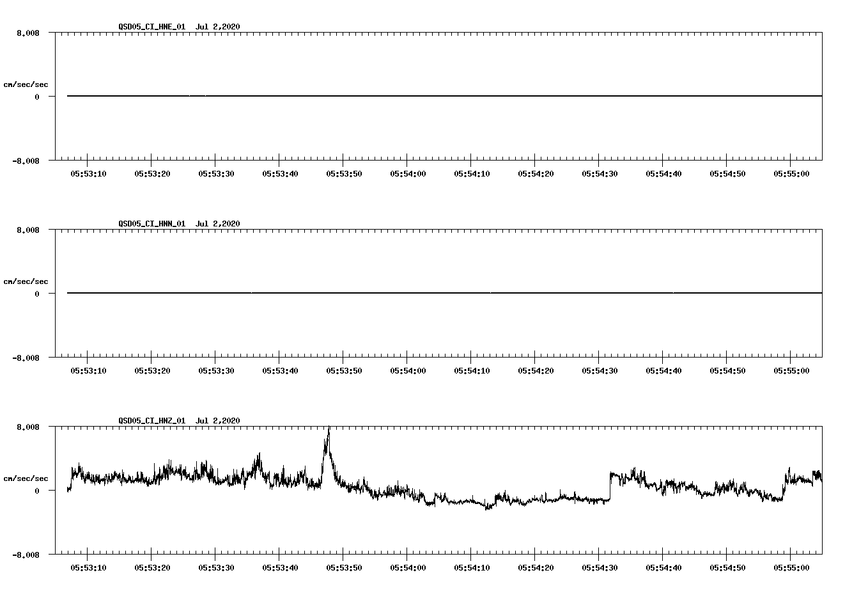Screen dimensions: 868x591
Task: Click the cm/sec/sec label on HNN chart
Action: [26, 281]
